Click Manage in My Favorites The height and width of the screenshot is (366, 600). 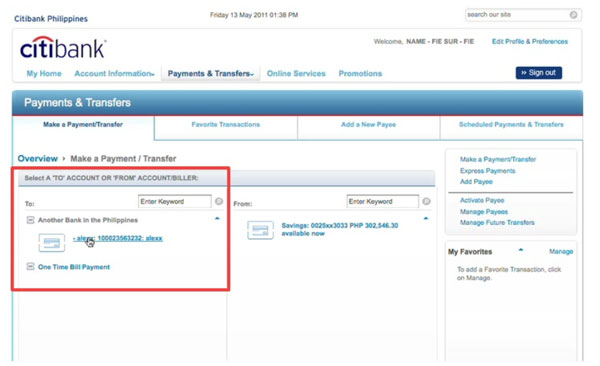click(561, 252)
